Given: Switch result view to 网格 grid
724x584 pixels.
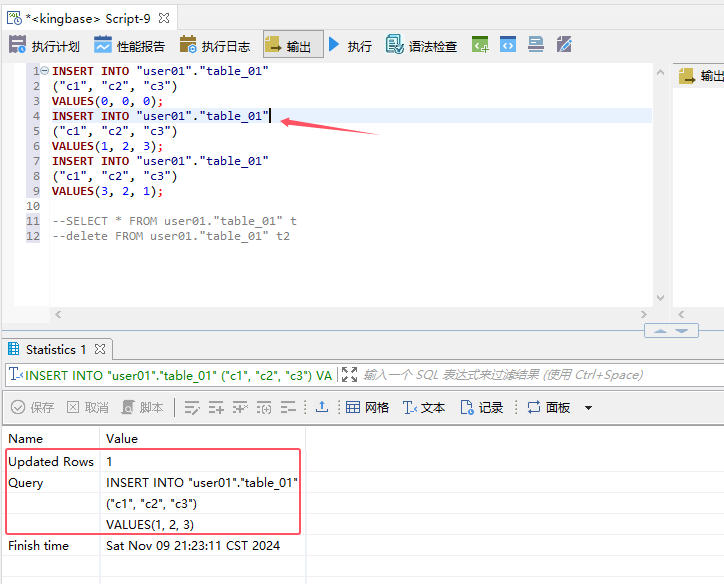Looking at the screenshot, I should 367,407.
